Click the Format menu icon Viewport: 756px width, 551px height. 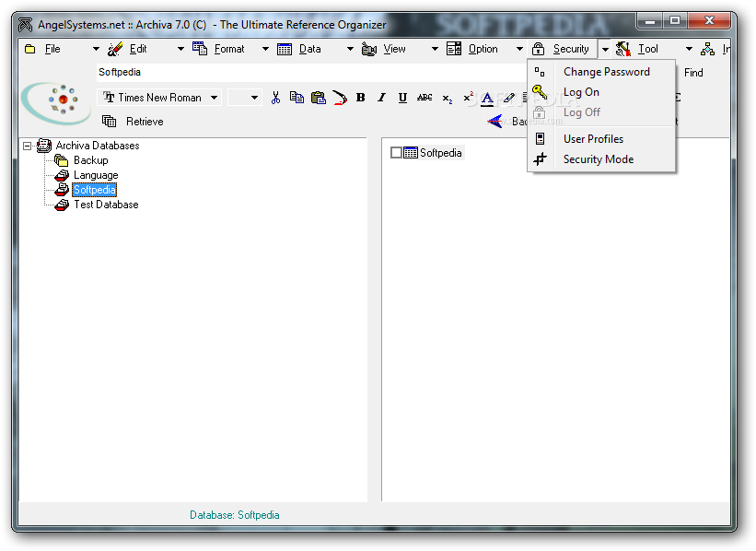point(200,48)
